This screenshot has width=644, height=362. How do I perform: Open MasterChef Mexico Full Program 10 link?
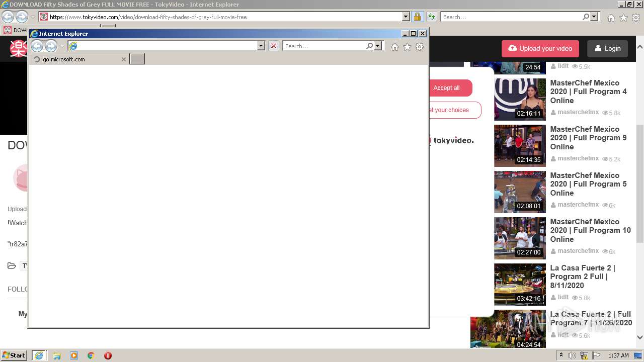pos(590,230)
